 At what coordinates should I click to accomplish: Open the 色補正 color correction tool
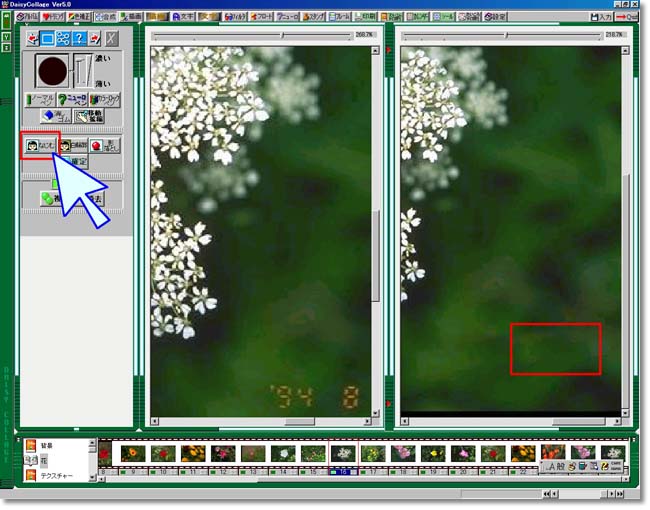(x=79, y=17)
